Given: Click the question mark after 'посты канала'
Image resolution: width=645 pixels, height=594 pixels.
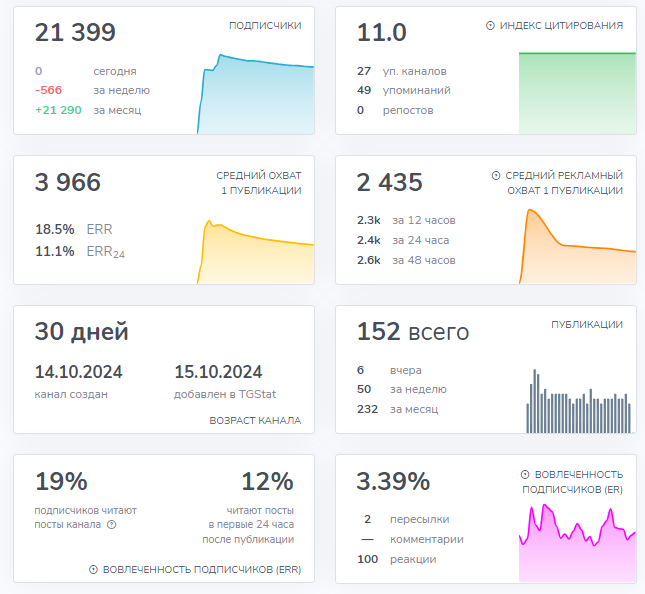Looking at the screenshot, I should (x=112, y=524).
